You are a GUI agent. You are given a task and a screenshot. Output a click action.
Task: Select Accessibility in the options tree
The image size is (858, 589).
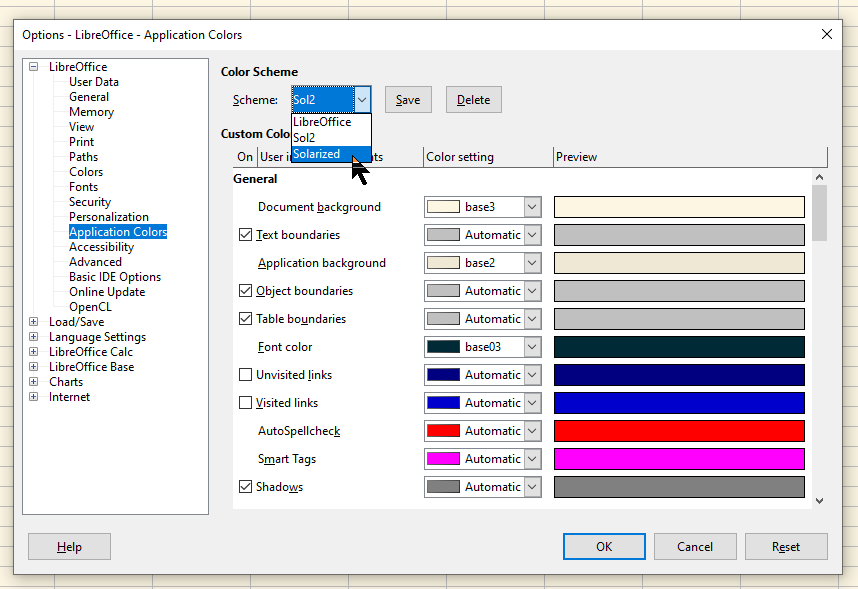click(101, 247)
